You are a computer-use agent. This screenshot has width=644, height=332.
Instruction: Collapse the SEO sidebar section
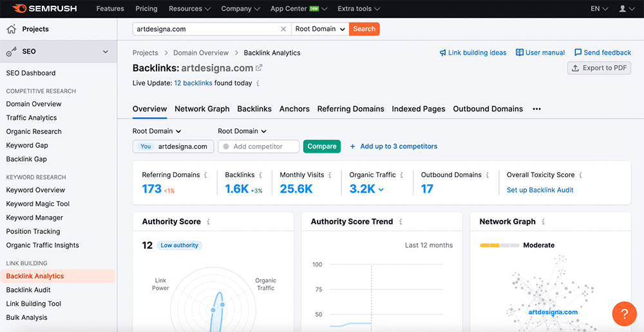click(x=106, y=52)
